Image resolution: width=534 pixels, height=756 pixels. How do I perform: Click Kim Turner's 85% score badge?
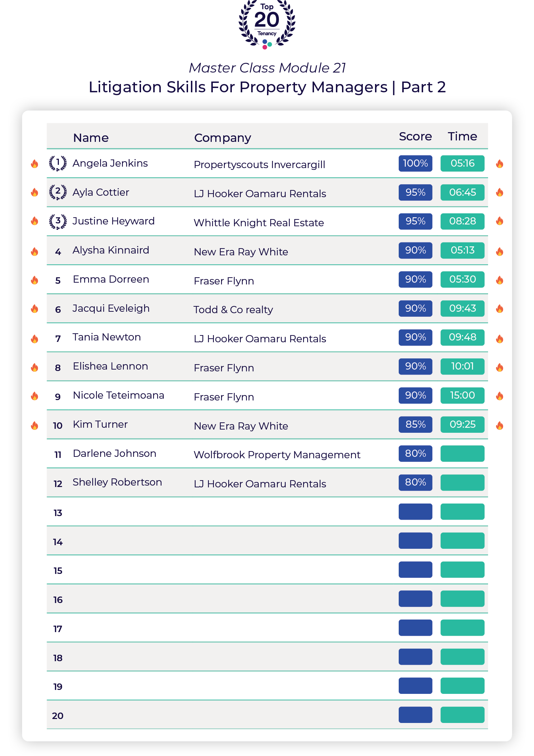(x=415, y=425)
